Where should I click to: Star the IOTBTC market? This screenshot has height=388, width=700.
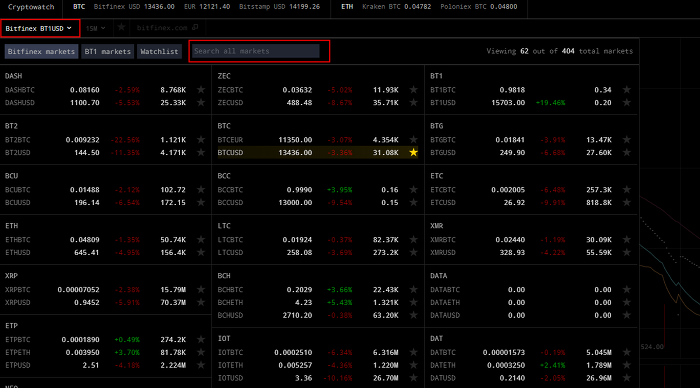tap(413, 352)
